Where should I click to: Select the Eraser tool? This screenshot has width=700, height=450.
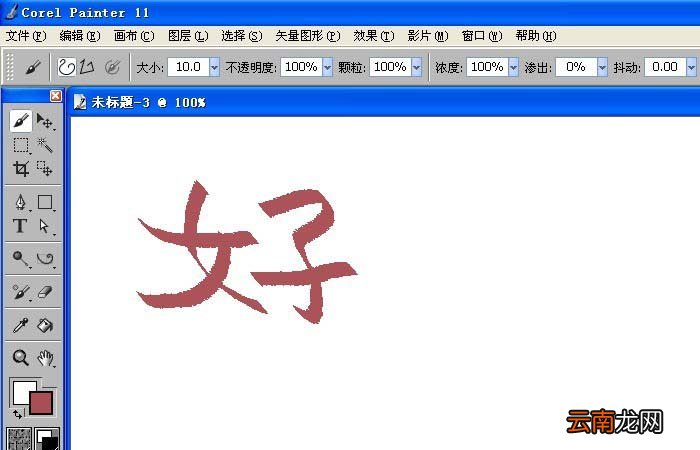(x=45, y=292)
